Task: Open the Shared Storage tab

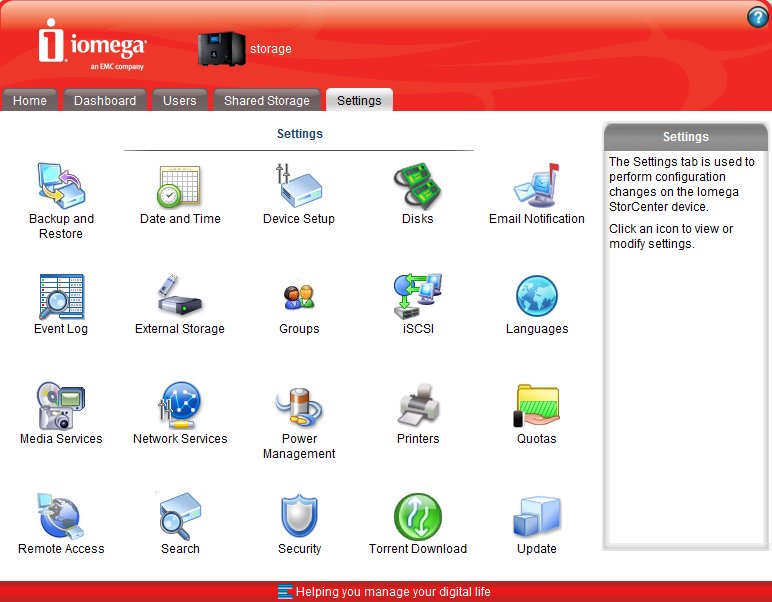Action: coord(266,100)
